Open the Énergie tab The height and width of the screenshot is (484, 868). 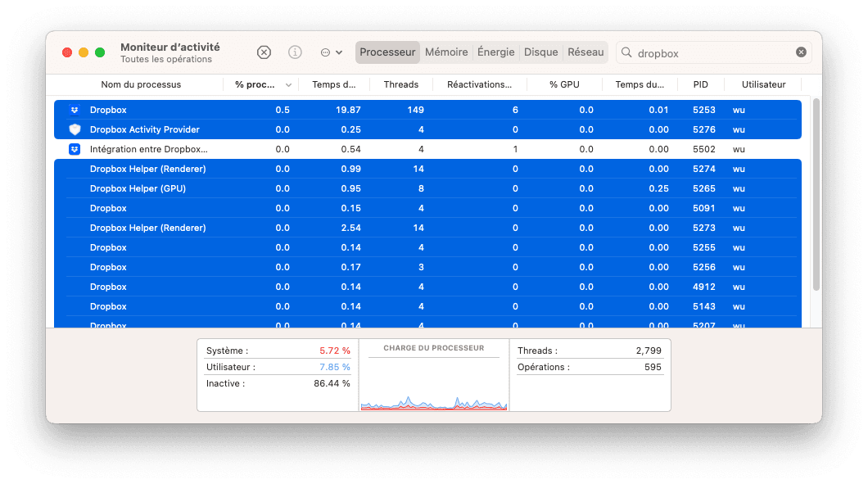495,52
